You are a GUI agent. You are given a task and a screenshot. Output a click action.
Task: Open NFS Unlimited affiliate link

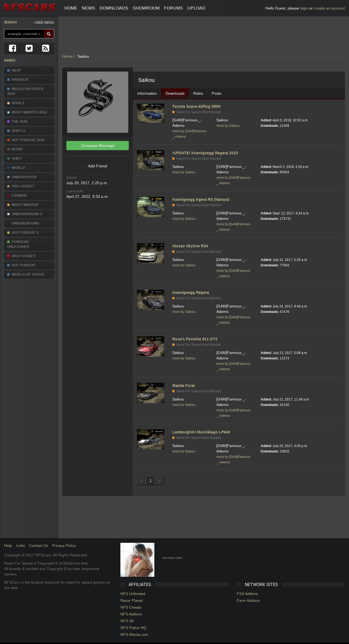click(133, 594)
